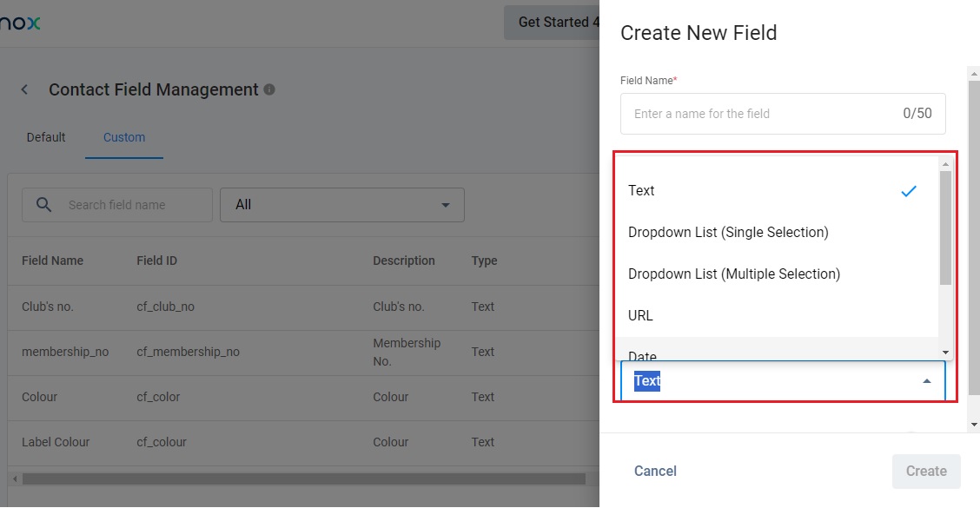Click the cf_membership_no table row
The height and width of the screenshot is (508, 980).
(x=188, y=352)
